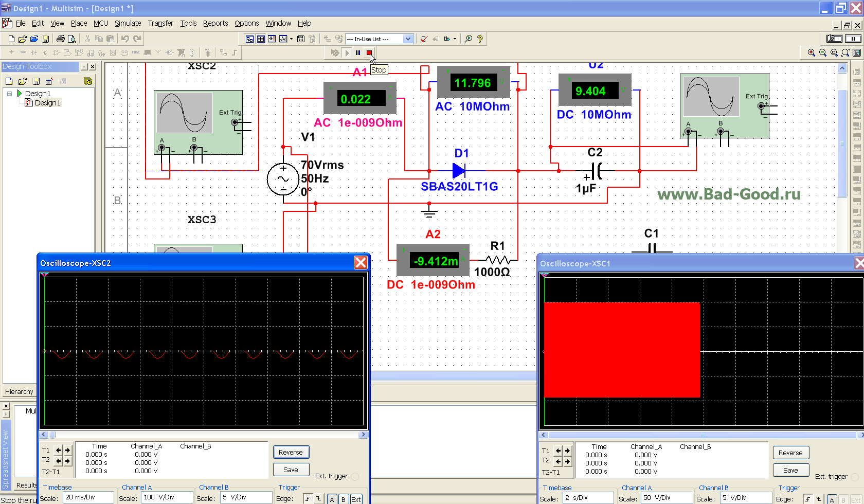Viewport: 864px width, 504px height.
Task: Open the Database Manager icon
Action: click(272, 39)
